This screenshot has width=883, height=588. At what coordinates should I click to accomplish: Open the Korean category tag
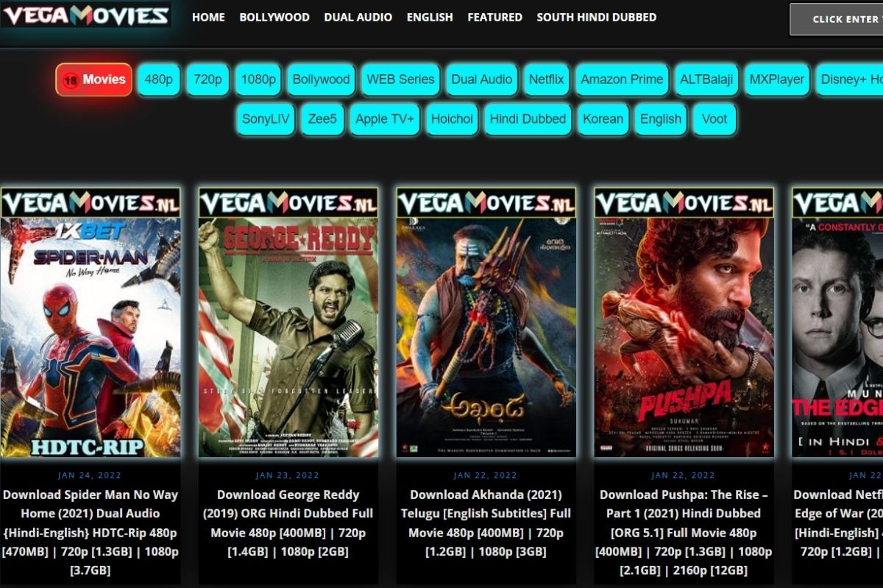pyautogui.click(x=603, y=118)
